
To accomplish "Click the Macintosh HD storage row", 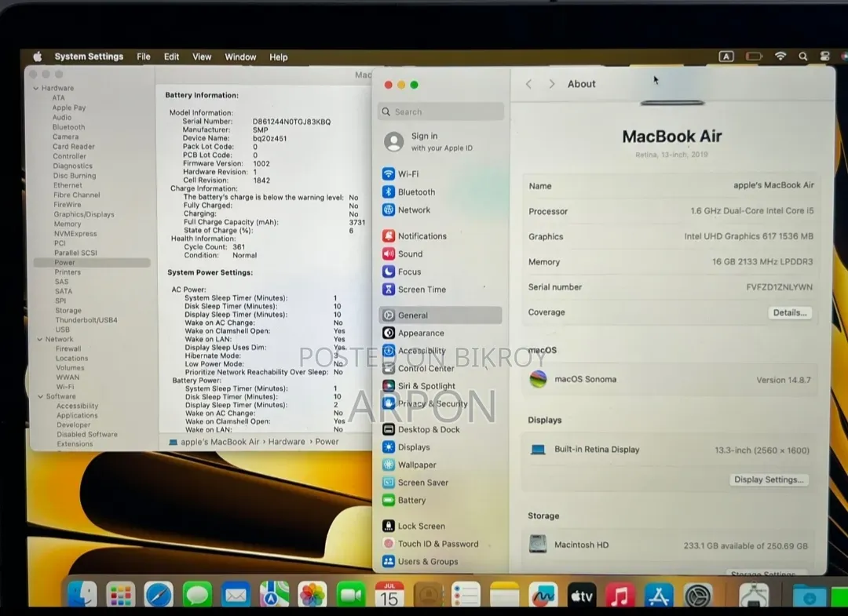I will [670, 545].
